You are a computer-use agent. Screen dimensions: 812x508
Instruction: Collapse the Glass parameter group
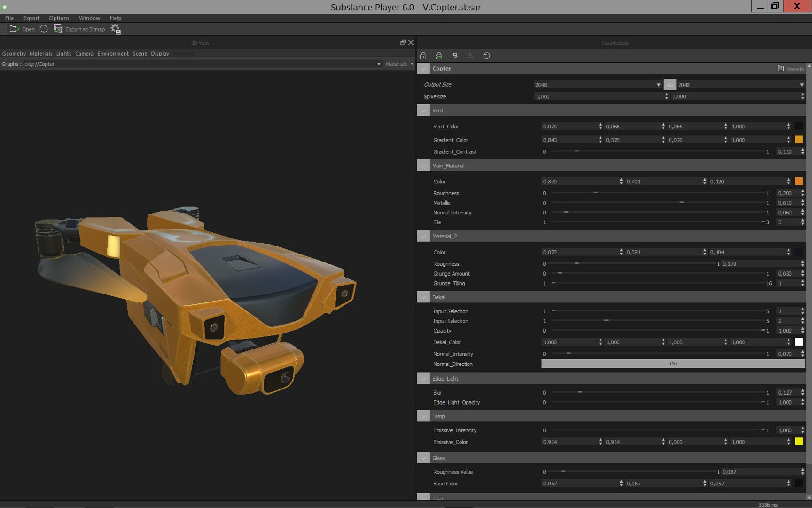click(x=423, y=458)
